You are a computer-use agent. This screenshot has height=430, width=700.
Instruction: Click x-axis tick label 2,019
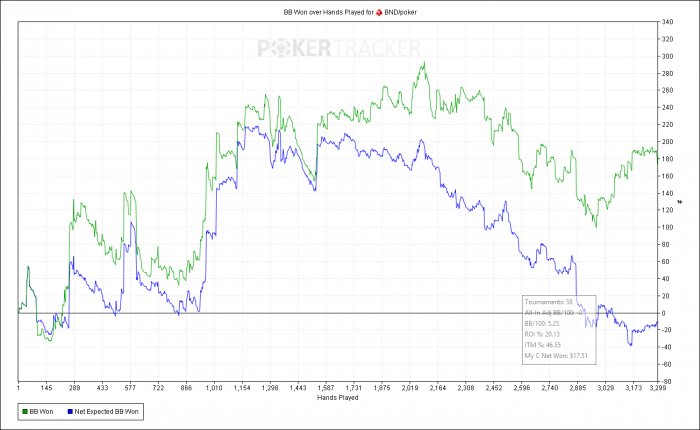pos(410,388)
